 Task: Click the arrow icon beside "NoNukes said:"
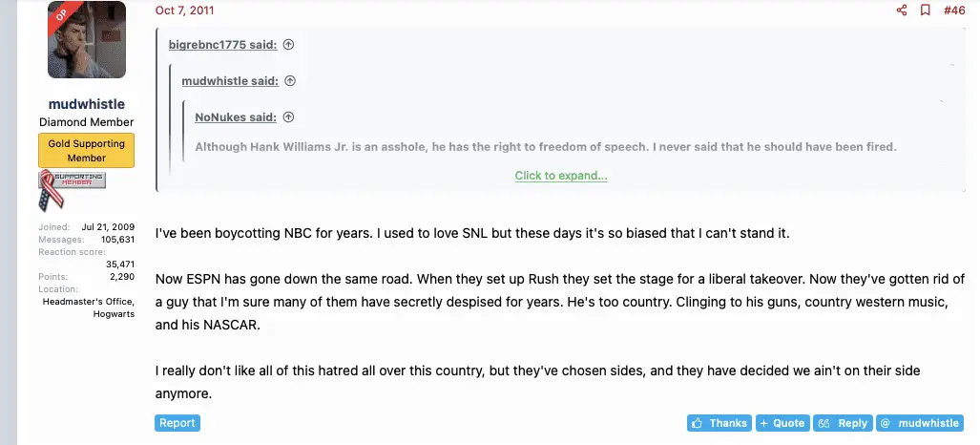(288, 117)
